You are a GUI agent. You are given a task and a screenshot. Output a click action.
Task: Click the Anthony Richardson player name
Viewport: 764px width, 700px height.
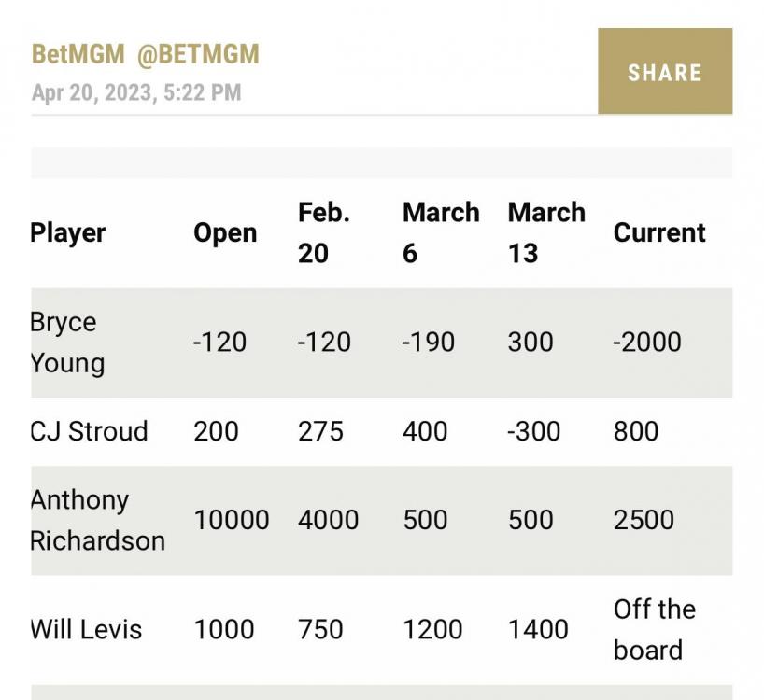97,520
